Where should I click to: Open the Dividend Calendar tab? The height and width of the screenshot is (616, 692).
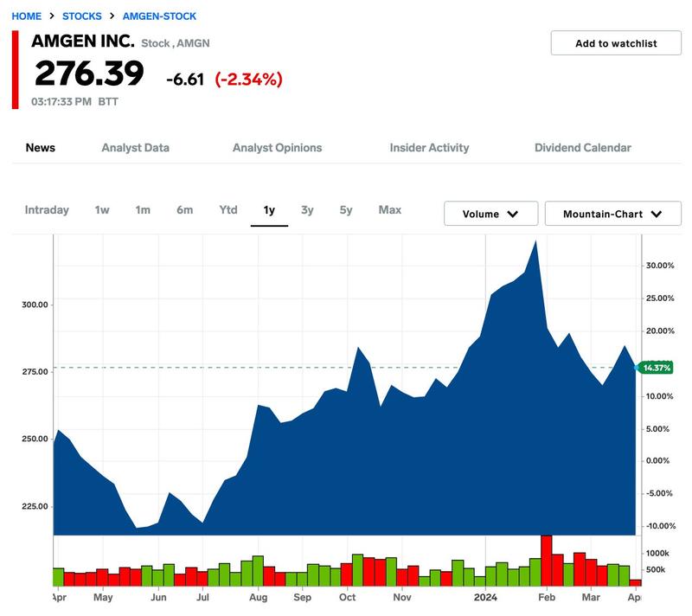[582, 148]
